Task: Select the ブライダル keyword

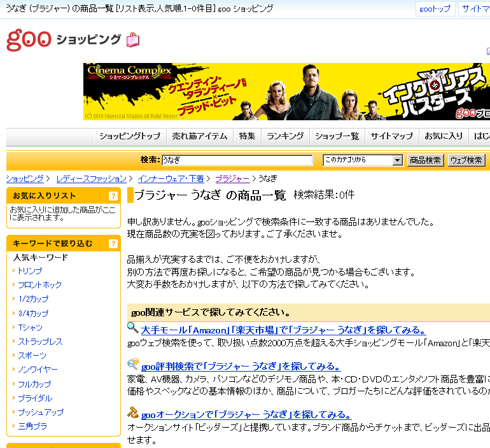Action: (x=35, y=398)
